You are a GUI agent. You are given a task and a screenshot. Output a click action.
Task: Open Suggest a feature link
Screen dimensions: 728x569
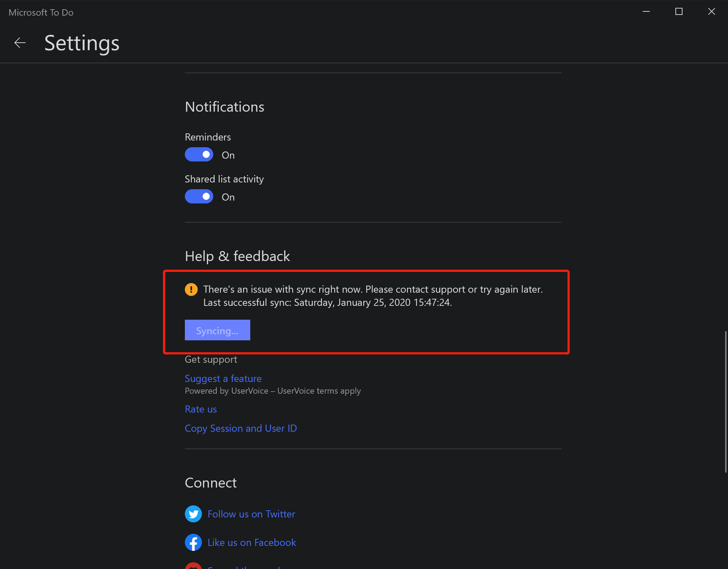tap(223, 379)
